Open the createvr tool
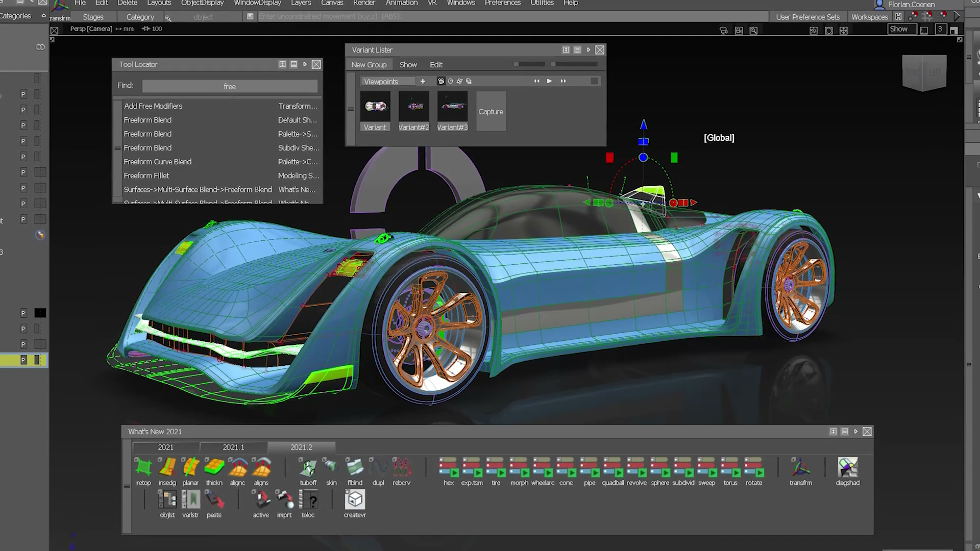Screen dimensions: 980x551 pos(355,500)
